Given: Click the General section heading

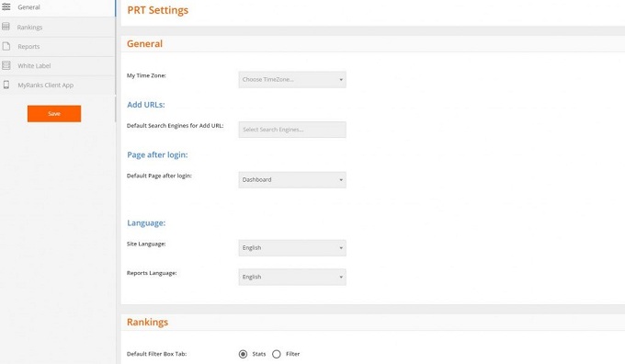Looking at the screenshot, I should (144, 43).
